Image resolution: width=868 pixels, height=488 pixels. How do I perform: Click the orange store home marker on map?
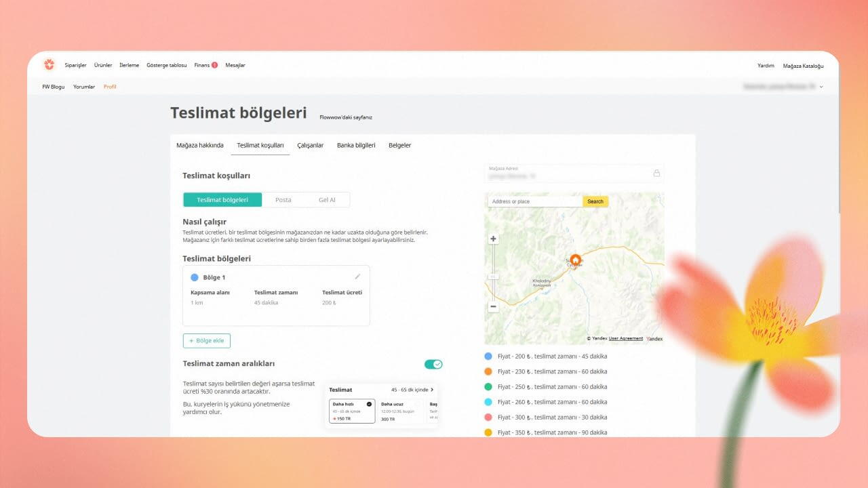coord(575,260)
